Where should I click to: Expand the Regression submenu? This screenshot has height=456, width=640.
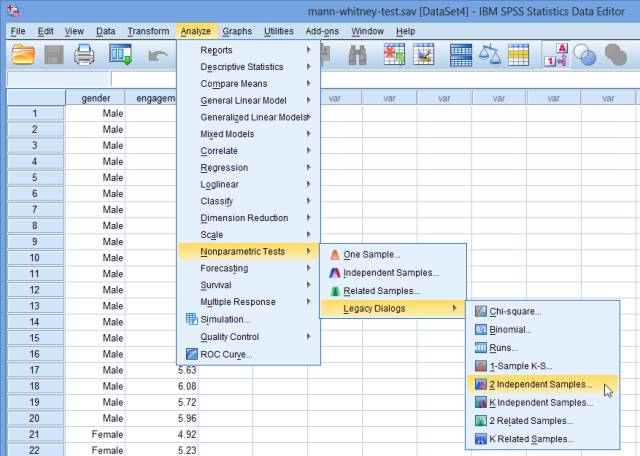249,167
